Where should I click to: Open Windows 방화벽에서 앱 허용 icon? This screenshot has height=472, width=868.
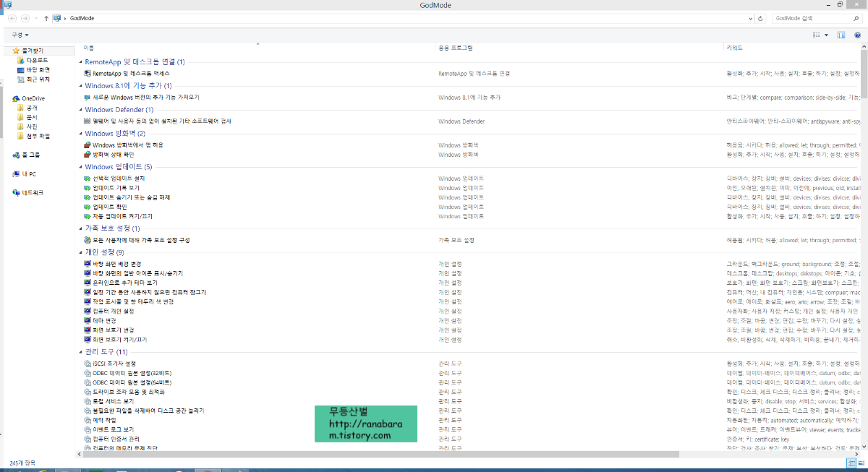pos(88,145)
